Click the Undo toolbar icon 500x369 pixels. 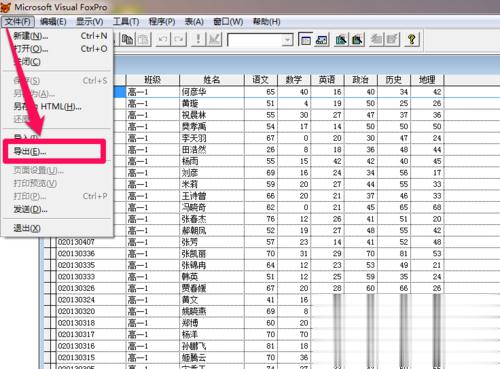pyautogui.click(x=163, y=40)
